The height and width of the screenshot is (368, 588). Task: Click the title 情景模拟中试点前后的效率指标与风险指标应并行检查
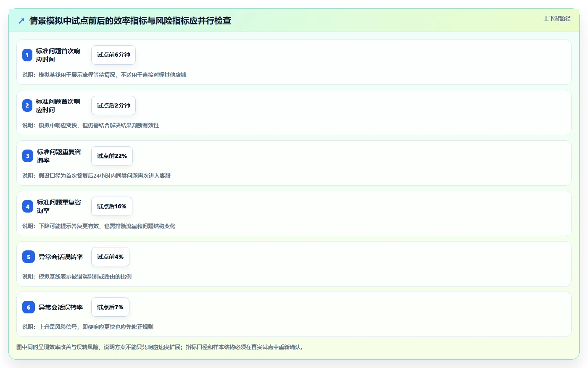(x=130, y=21)
